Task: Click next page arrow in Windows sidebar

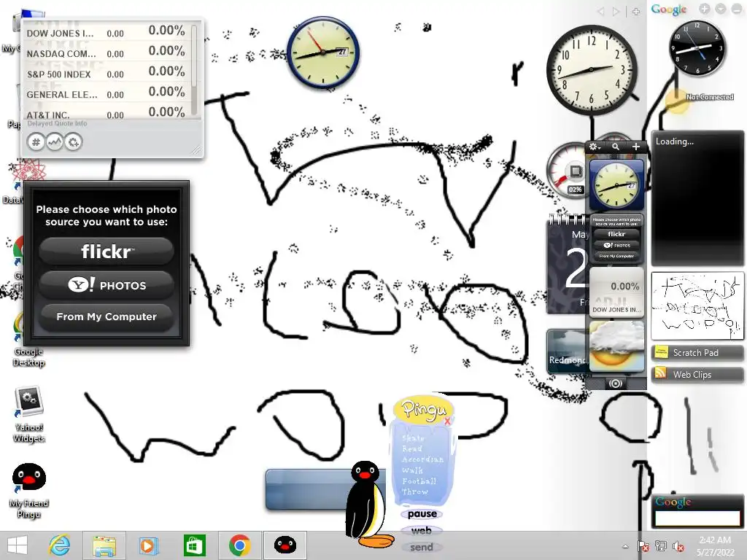Action: (616, 12)
